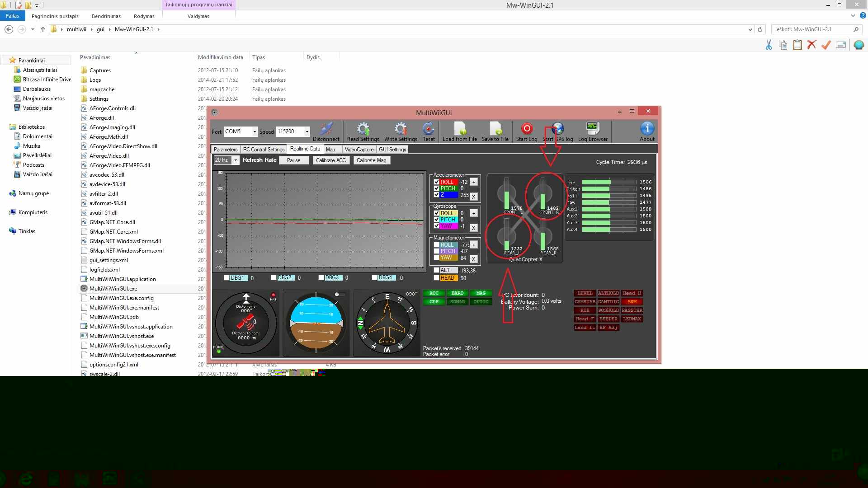The image size is (868, 488).
Task: Click the Reset icon in the toolbar
Action: 428,129
